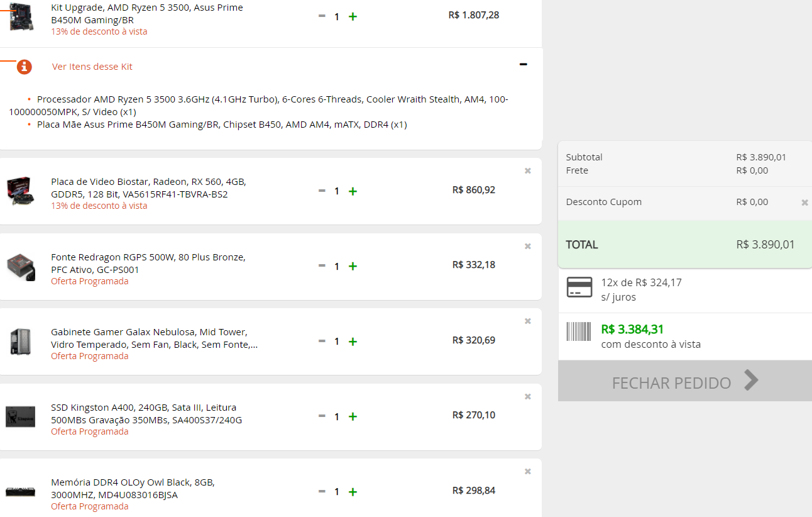
Task: Decrease quantity of Gabinete Gamer Galax Nebulosa
Action: click(x=322, y=341)
